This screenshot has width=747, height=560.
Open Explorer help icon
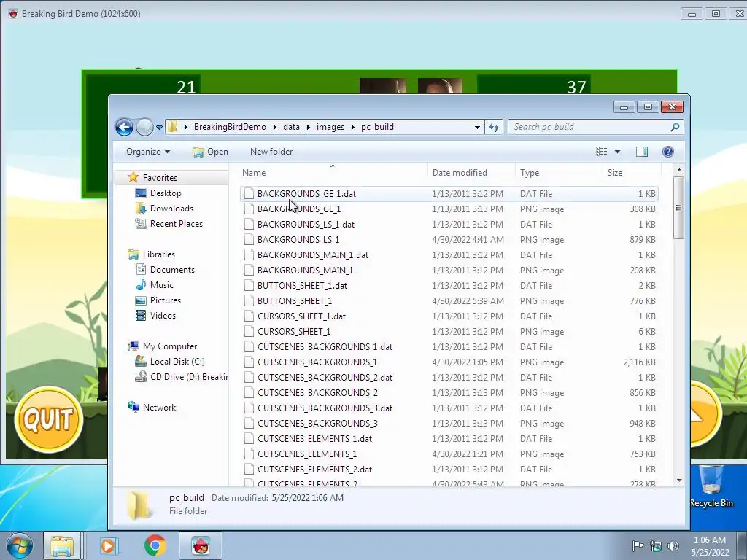pos(668,152)
